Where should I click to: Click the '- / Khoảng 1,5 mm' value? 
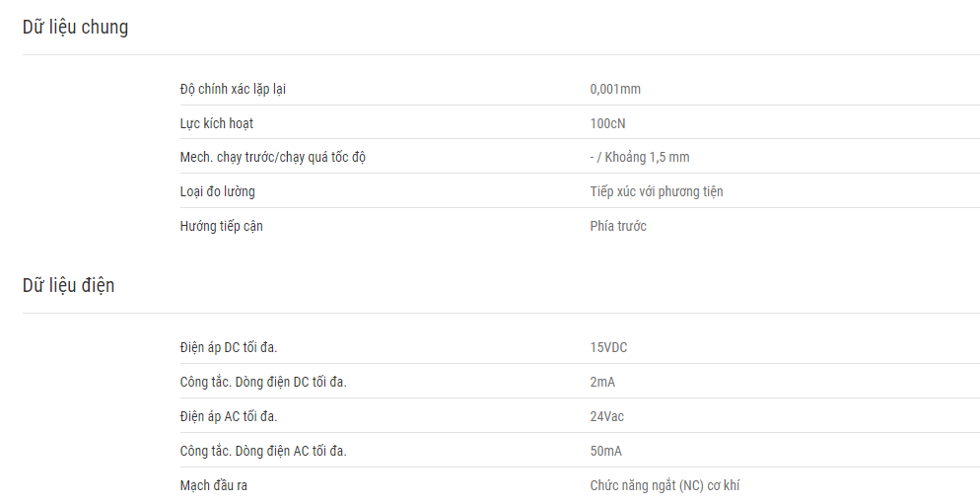tap(640, 158)
